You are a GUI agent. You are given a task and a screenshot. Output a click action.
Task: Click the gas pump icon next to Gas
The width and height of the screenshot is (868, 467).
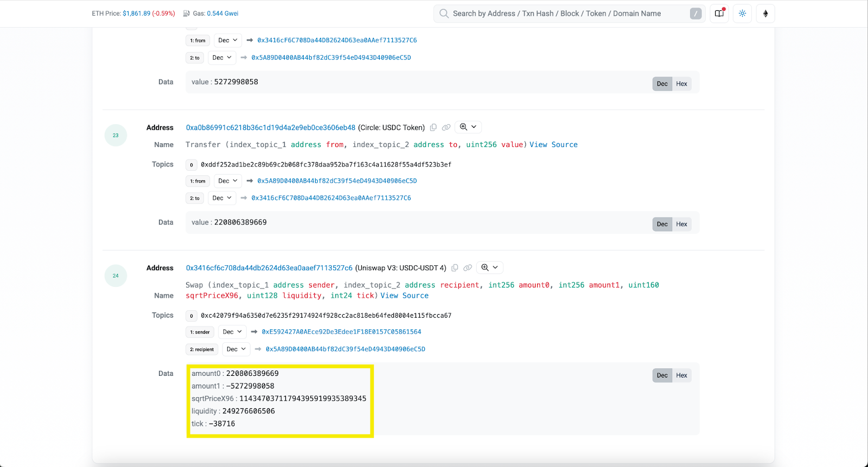tap(187, 14)
